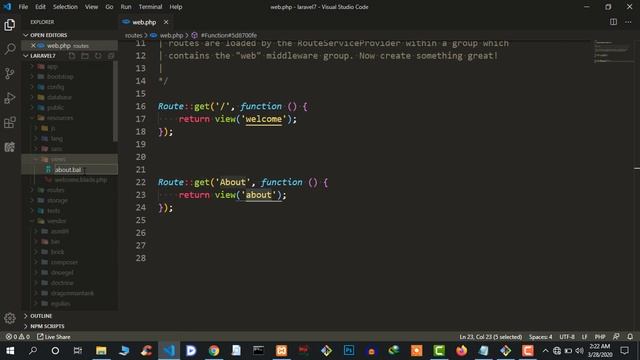640x360 pixels.
Task: Open Chrome from the taskbar
Action: pyautogui.click(x=213, y=351)
